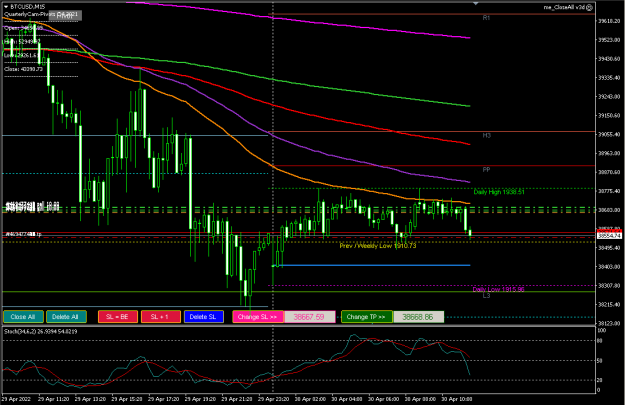Click the Prev / Weekly Low 1910.73 label
This screenshot has width=625, height=405.
tap(377, 246)
